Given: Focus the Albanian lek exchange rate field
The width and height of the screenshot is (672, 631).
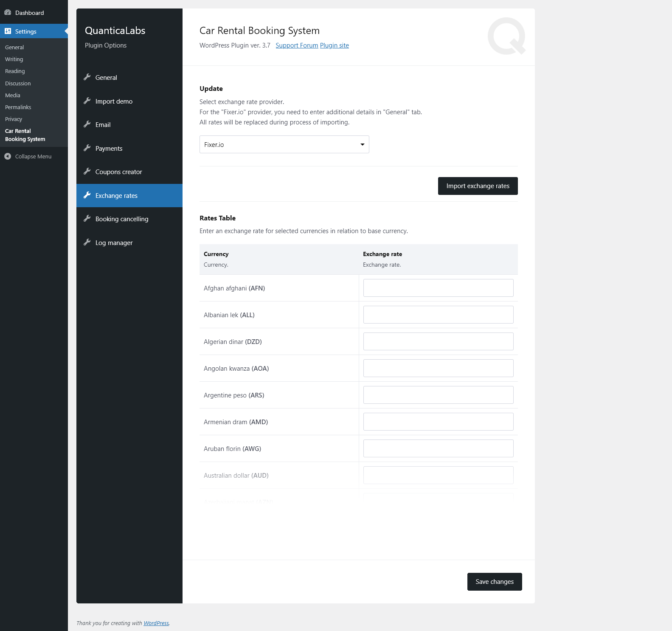Looking at the screenshot, I should pos(439,315).
